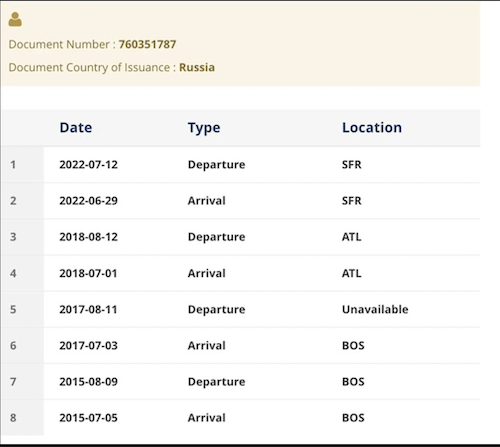Image resolution: width=500 pixels, height=447 pixels.
Task: Click the Unavailable location cell
Action: tap(375, 309)
